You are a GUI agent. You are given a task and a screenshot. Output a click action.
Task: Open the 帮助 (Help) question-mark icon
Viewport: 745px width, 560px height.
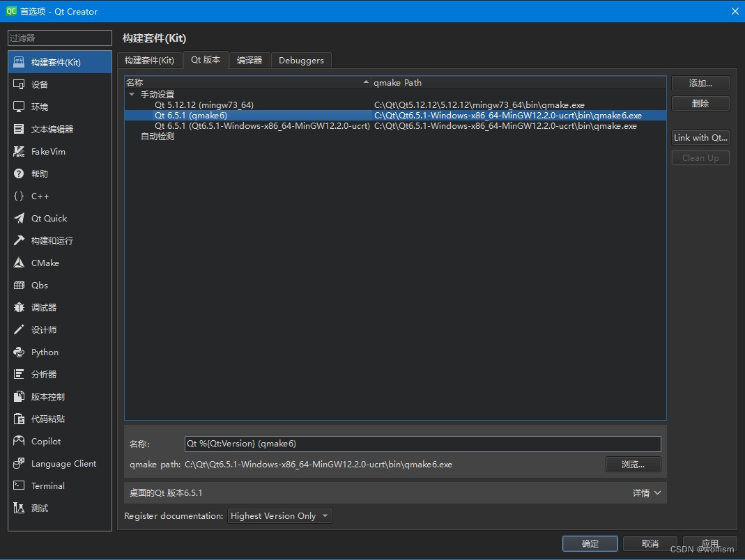19,174
